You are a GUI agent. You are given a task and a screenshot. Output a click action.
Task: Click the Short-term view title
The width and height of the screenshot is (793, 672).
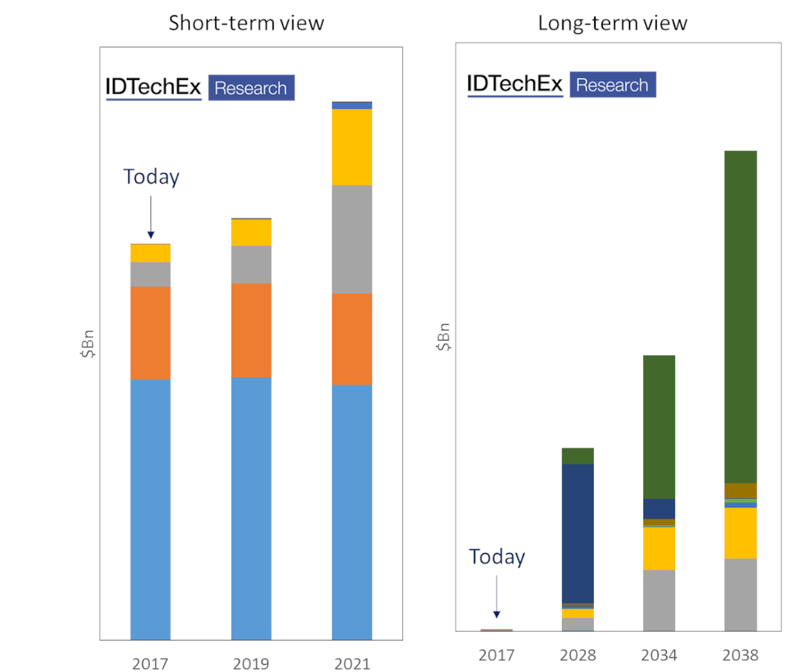coord(246,23)
